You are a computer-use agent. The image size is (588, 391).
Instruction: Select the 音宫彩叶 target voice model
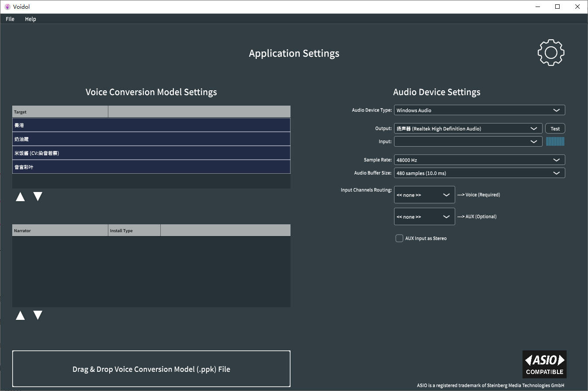point(151,167)
